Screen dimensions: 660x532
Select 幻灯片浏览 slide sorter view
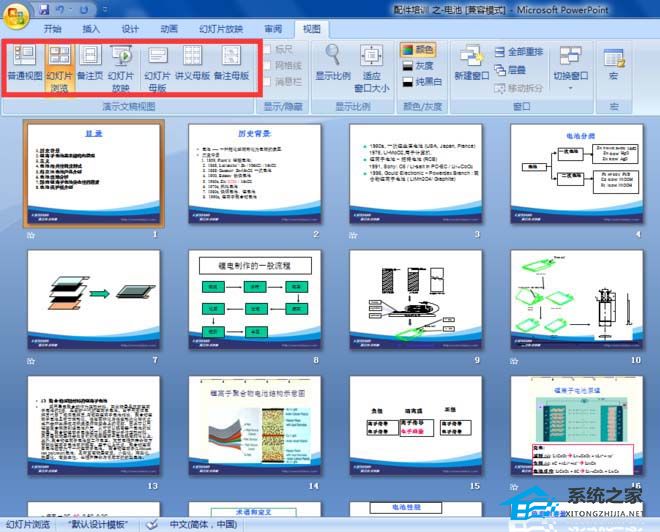point(59,69)
